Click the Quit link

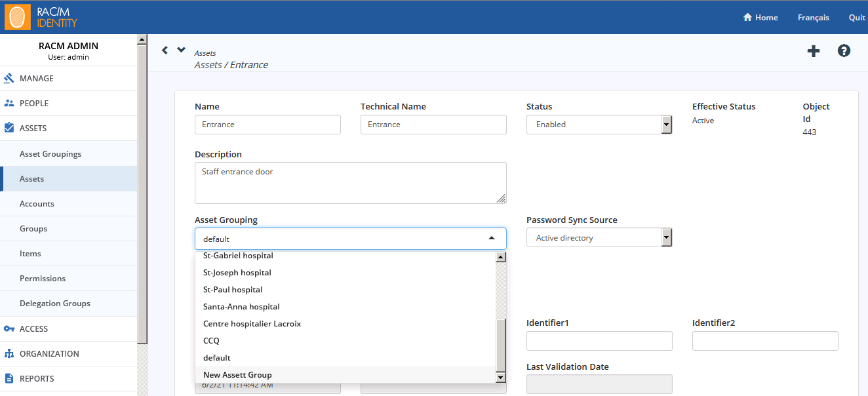[857, 18]
